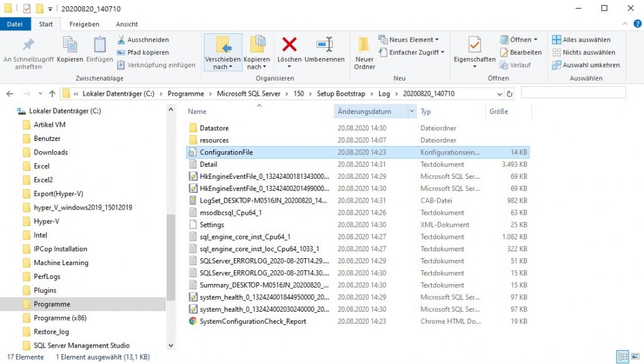Image resolution: width=644 pixels, height=364 pixels.
Task: Open recent locations dropdown arrow
Action: (40, 94)
